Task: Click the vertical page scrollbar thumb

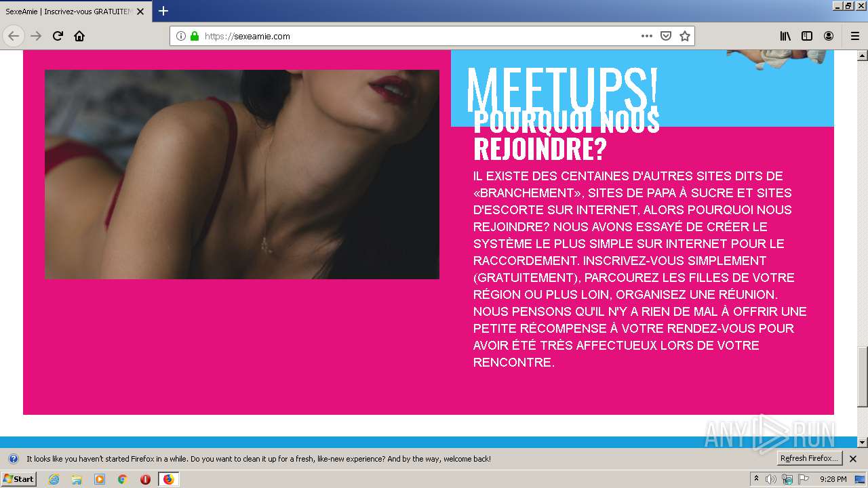Action: point(862,377)
